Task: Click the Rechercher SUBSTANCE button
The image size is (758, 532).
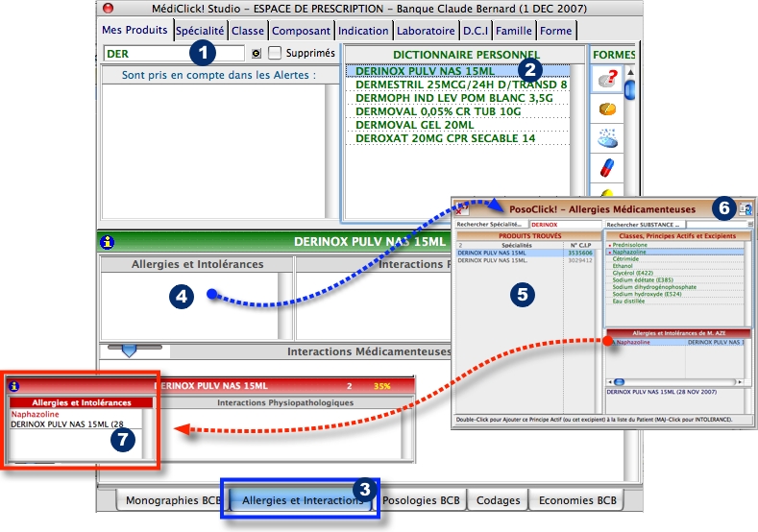Action: (645, 225)
